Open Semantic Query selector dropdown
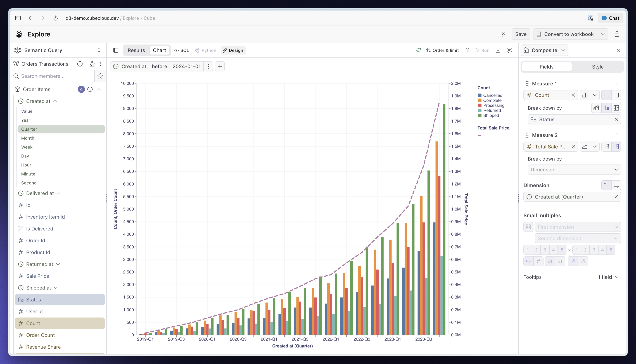The height and width of the screenshot is (364, 636). [58, 50]
